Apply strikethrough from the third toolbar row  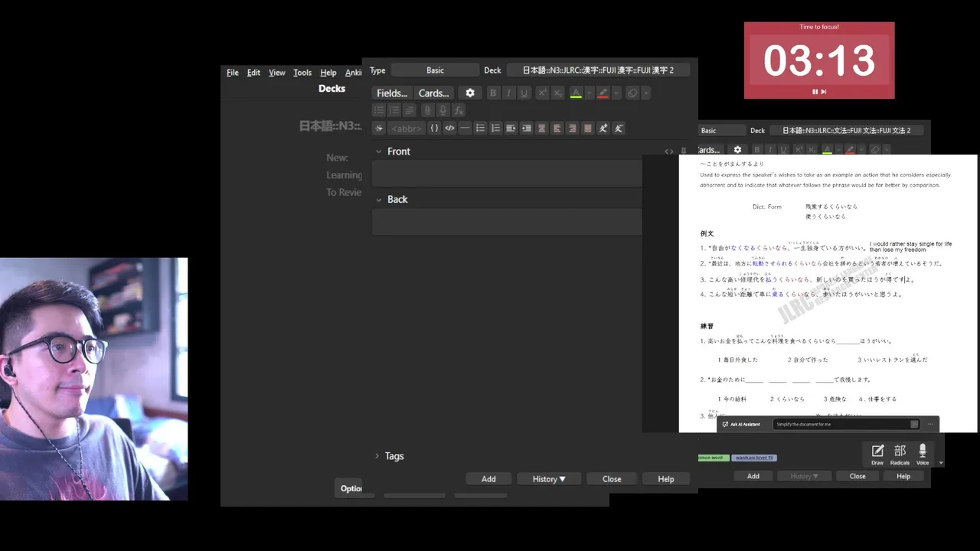tap(379, 128)
